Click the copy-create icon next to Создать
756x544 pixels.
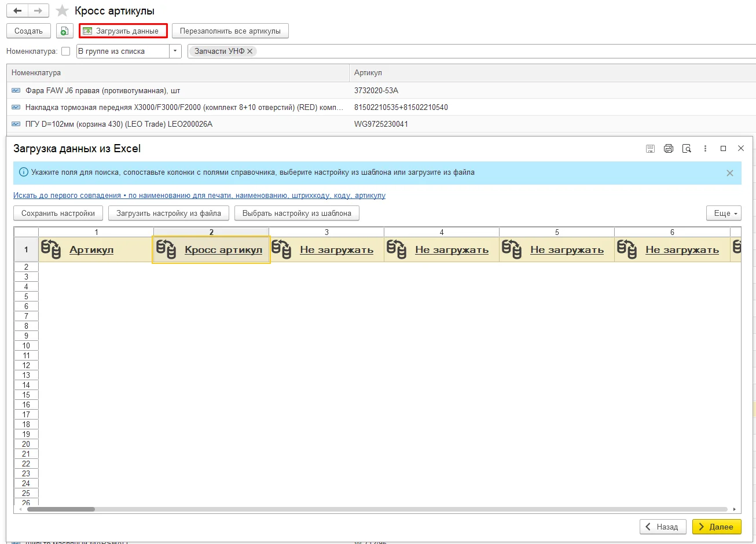65,31
